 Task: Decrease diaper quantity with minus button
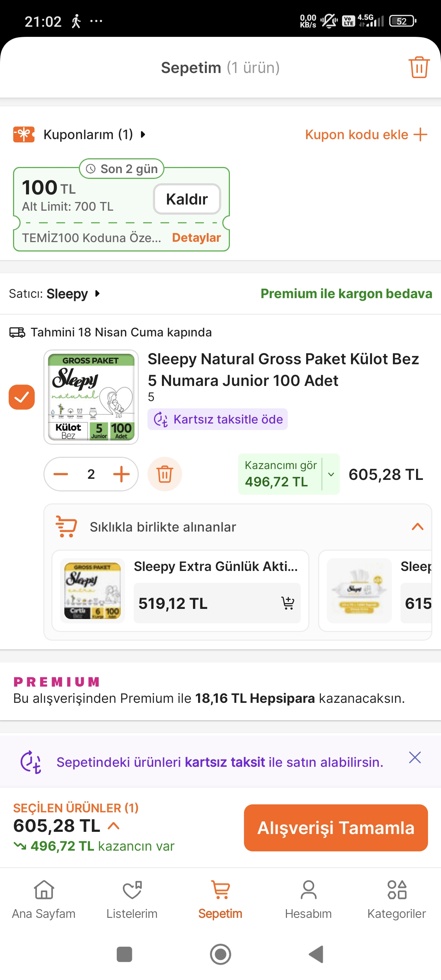61,474
